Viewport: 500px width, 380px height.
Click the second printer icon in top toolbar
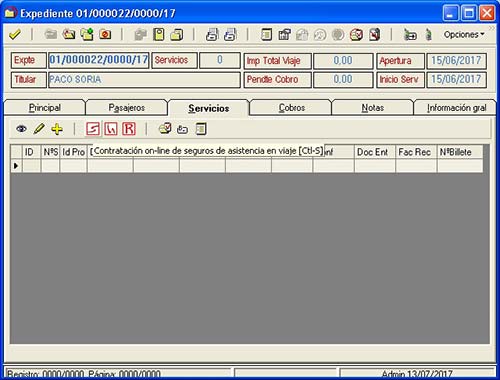pos(230,35)
